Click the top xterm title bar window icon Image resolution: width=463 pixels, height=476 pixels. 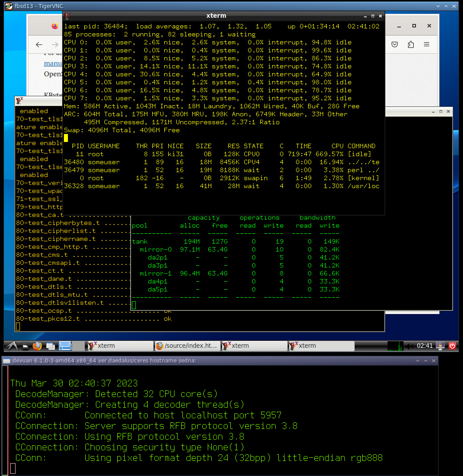(x=67, y=16)
